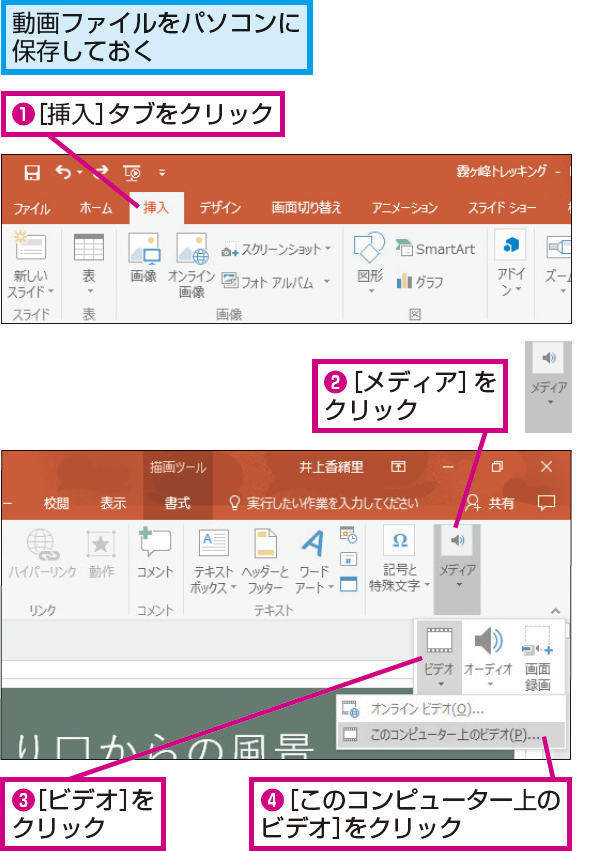
Task: Open the 描画ツール 書式 tab
Action: pos(177,504)
